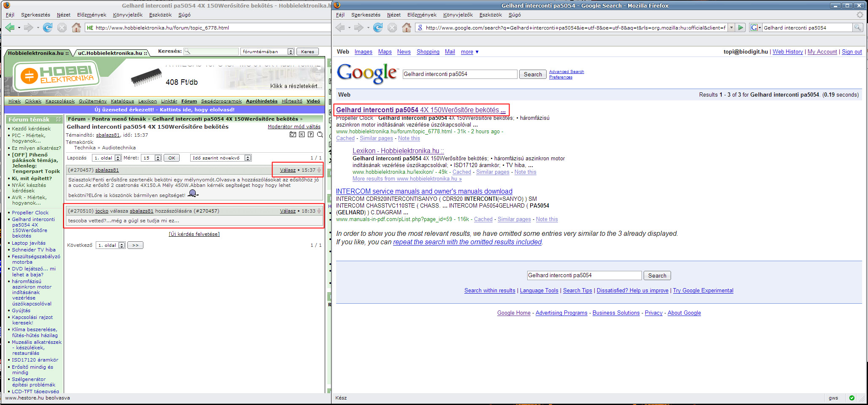
Task: Go back in the Google Search Firefox window
Action: point(340,28)
